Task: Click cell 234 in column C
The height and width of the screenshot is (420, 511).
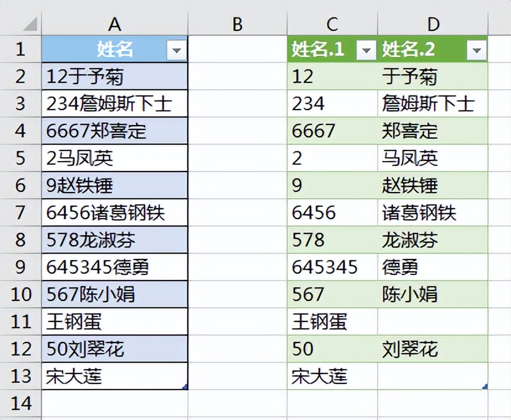Action: (x=332, y=103)
